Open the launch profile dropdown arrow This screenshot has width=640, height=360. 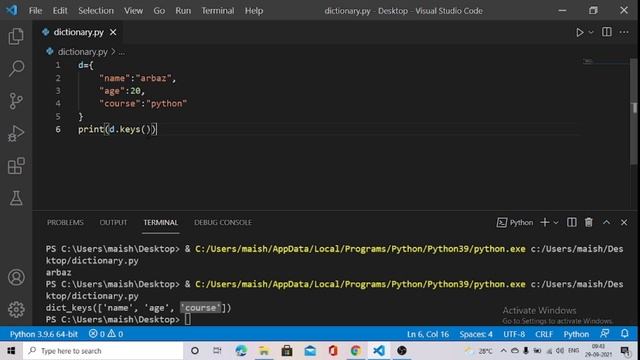click(556, 223)
